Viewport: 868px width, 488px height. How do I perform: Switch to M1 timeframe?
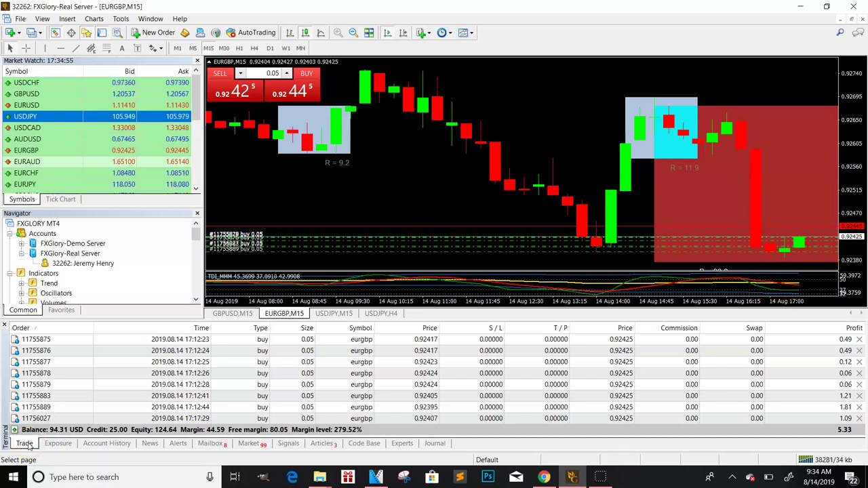pos(178,48)
